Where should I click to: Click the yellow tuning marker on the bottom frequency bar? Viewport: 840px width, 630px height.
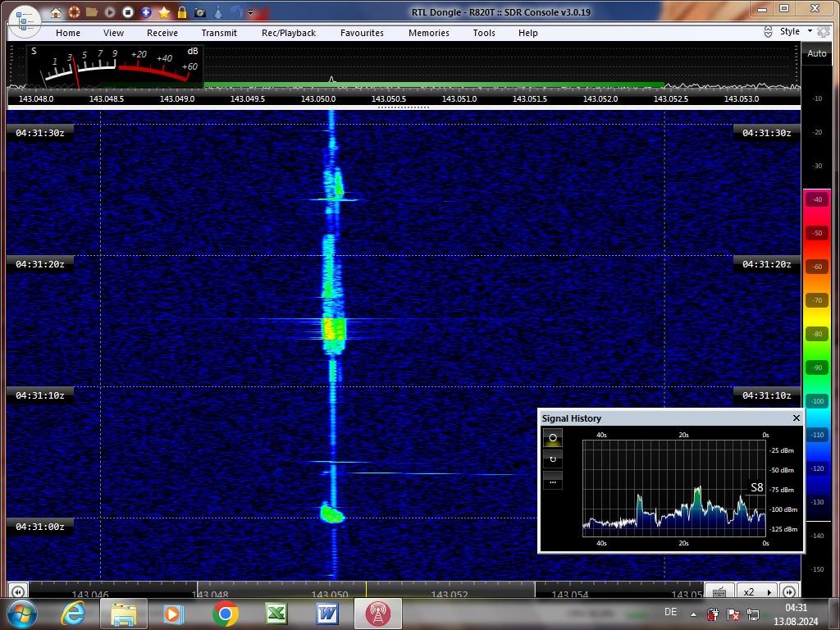(x=367, y=590)
